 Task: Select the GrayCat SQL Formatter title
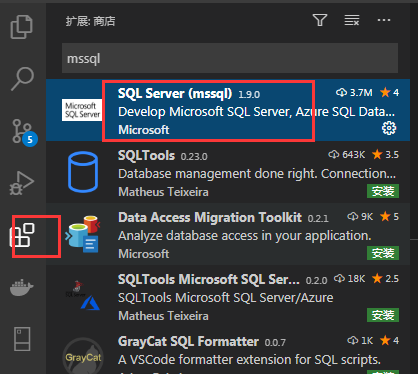(188, 341)
